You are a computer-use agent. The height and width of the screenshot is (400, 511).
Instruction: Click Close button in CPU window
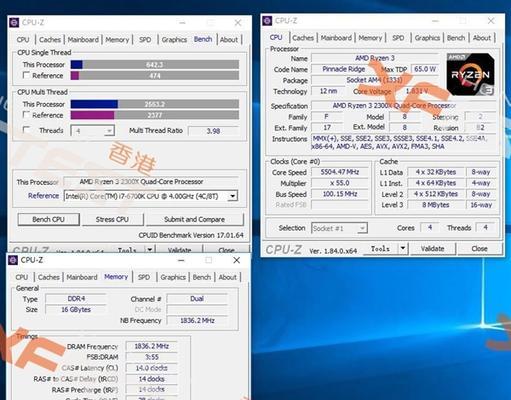click(x=479, y=249)
